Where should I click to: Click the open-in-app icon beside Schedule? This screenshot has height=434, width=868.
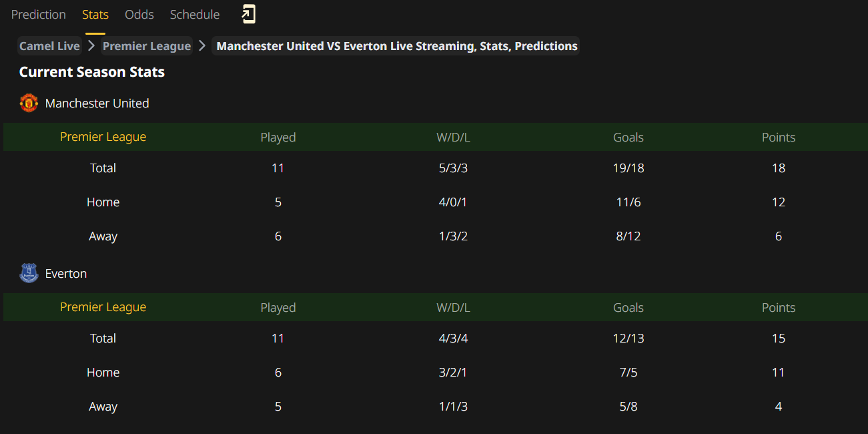coord(248,14)
